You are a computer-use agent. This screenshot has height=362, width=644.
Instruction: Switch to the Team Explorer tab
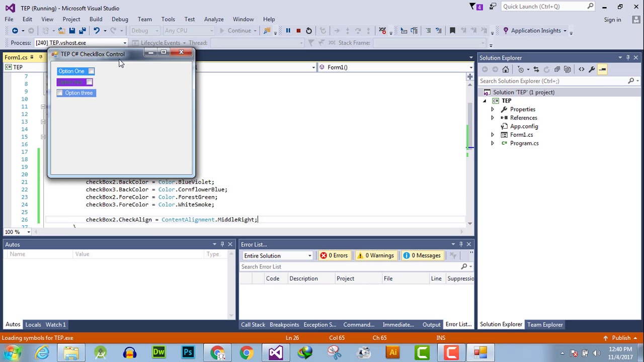coord(545,325)
